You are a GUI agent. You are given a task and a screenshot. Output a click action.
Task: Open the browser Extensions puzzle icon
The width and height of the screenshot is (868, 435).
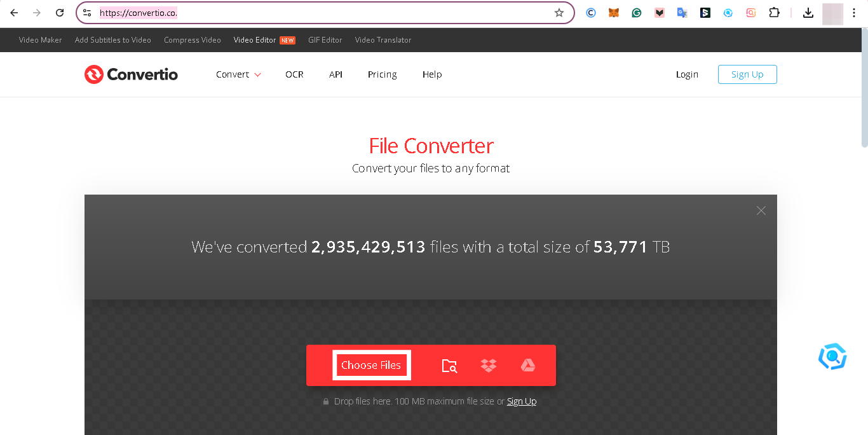[x=774, y=13]
